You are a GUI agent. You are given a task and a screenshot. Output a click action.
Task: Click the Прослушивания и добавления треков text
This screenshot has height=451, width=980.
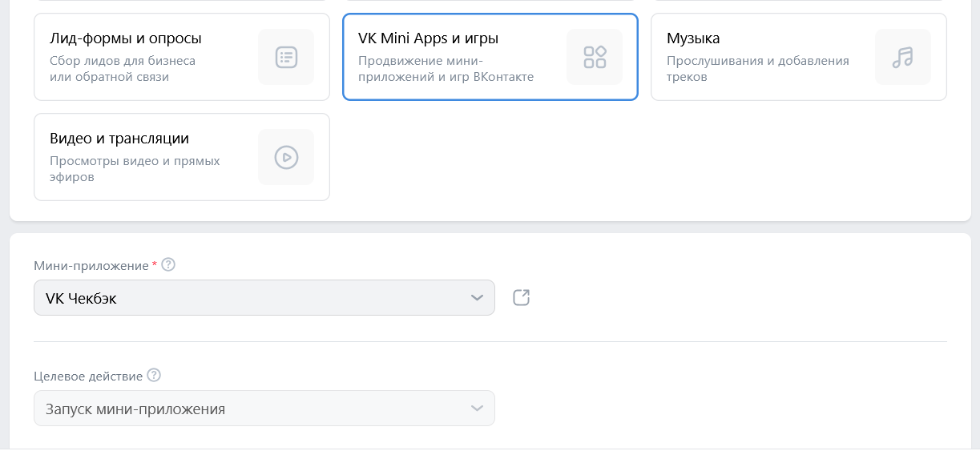[757, 69]
